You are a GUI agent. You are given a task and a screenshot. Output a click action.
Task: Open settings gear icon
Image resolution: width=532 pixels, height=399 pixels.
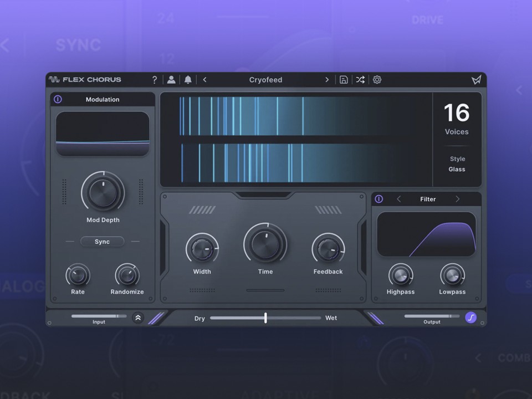(377, 80)
